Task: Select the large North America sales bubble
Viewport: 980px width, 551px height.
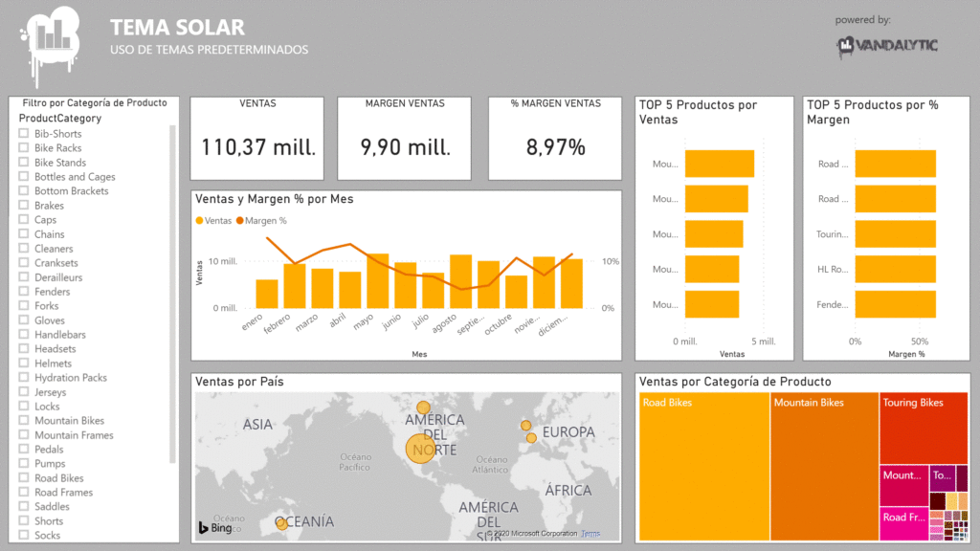Action: pyautogui.click(x=420, y=449)
